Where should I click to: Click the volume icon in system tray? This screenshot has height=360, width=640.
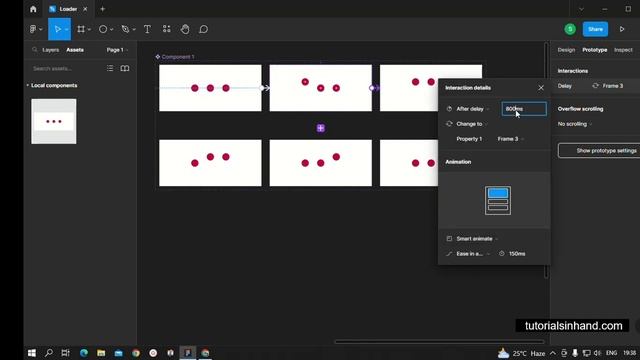(598, 353)
